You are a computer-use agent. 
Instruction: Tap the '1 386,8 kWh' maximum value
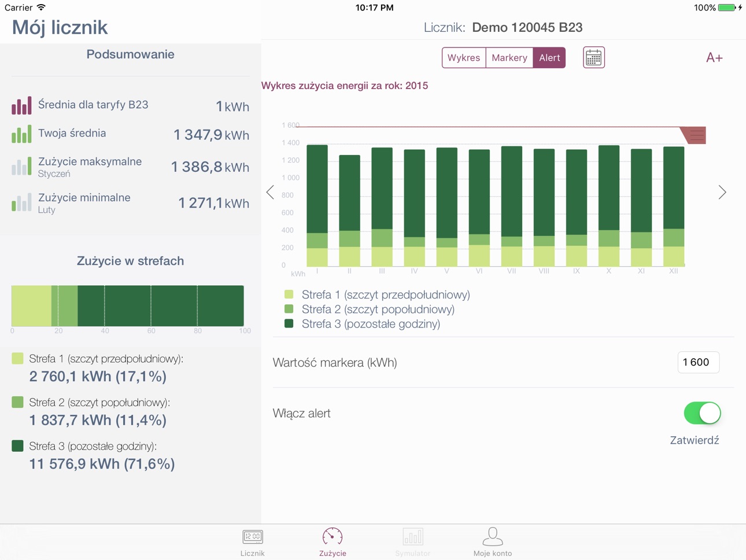[x=210, y=167]
